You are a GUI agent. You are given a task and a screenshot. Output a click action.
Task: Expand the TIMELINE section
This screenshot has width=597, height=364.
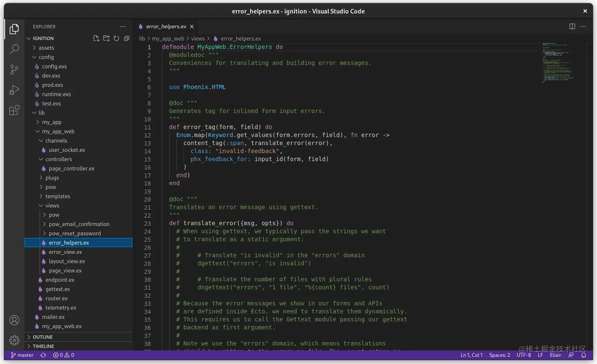[43, 346]
